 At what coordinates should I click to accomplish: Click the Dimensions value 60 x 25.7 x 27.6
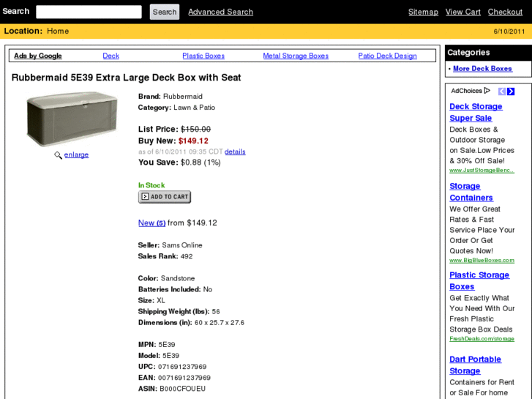[x=220, y=323]
